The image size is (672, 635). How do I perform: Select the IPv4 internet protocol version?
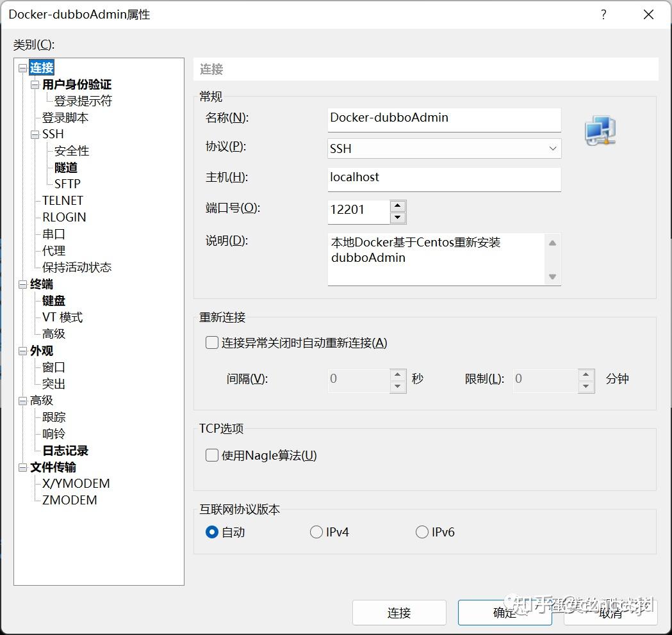[x=316, y=532]
